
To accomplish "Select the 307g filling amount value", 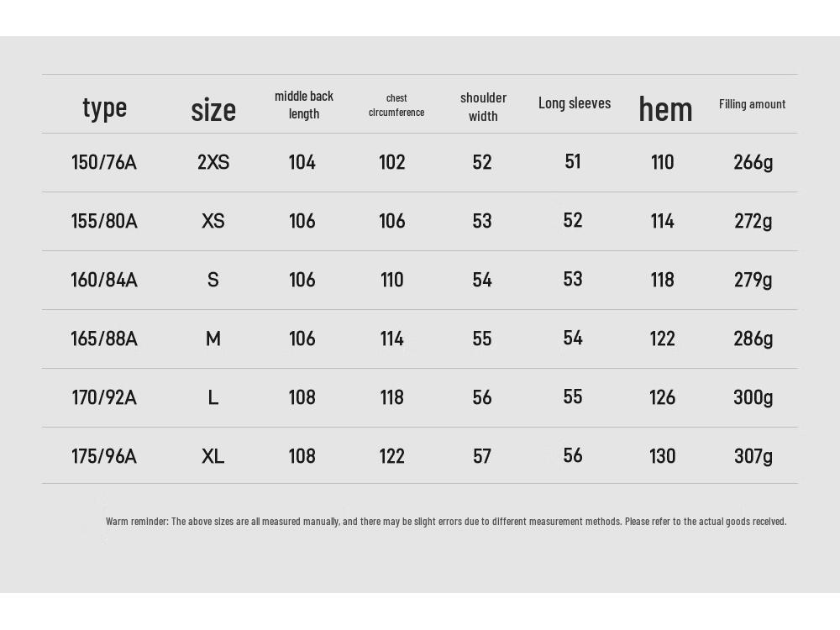I will 753,456.
